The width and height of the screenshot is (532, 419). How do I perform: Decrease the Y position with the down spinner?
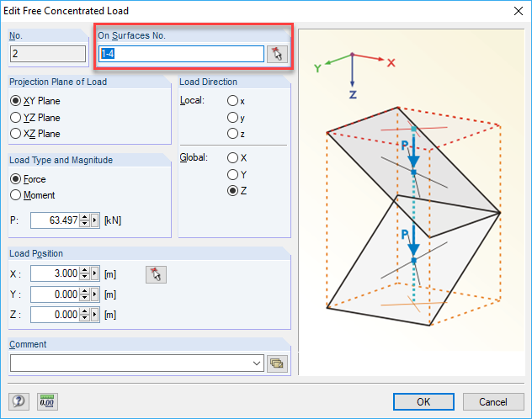85,298
